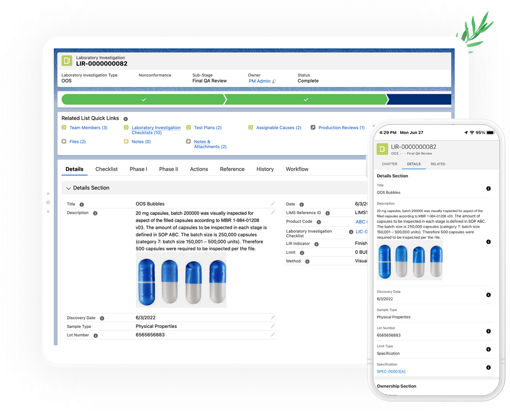Collapse the Details Section chevron
The width and height of the screenshot is (510, 420).
(x=68, y=188)
